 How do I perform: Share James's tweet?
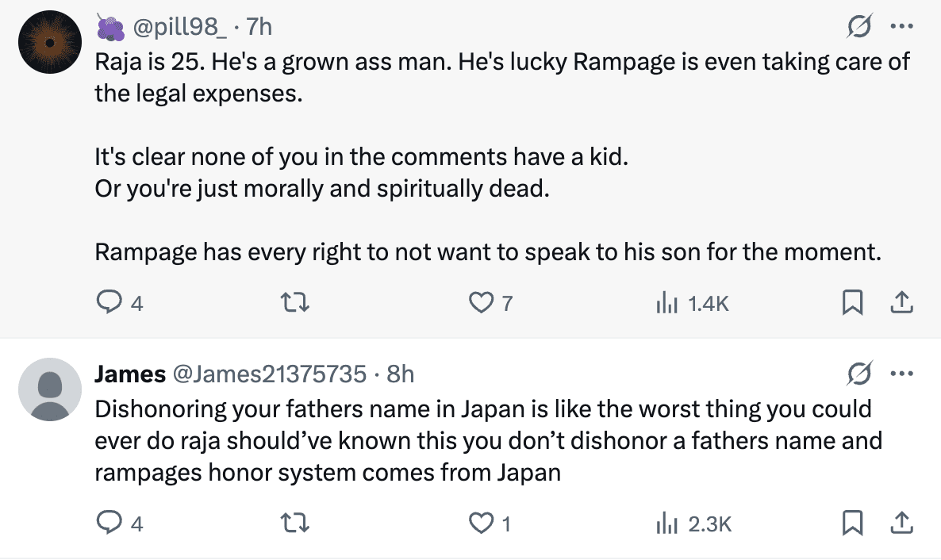click(x=901, y=523)
